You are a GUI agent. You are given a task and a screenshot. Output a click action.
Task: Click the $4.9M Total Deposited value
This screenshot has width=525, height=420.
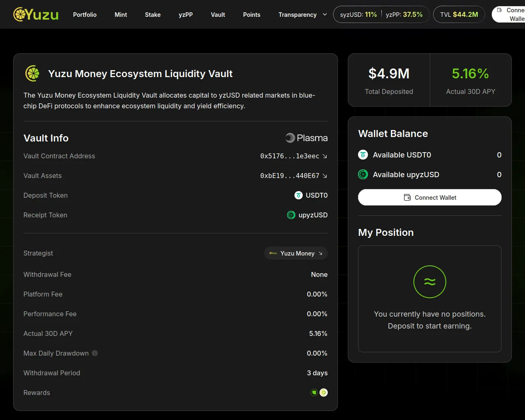point(389,73)
